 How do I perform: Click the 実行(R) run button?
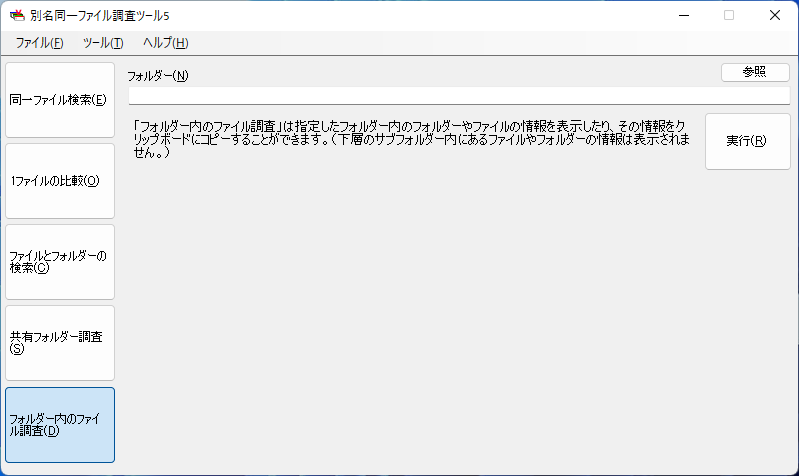coord(748,141)
